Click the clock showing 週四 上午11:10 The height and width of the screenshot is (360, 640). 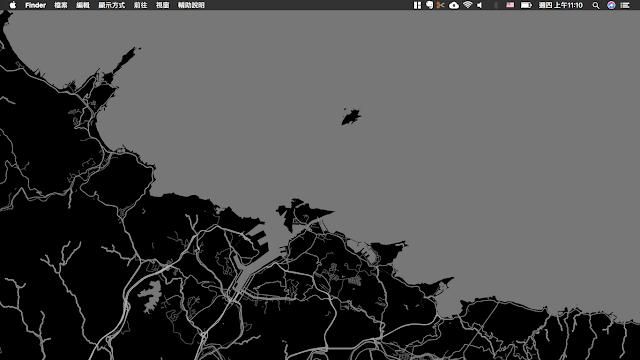[560, 5]
